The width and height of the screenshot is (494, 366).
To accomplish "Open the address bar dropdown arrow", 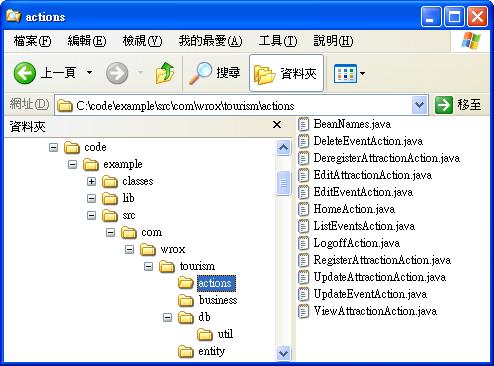I will pos(419,105).
